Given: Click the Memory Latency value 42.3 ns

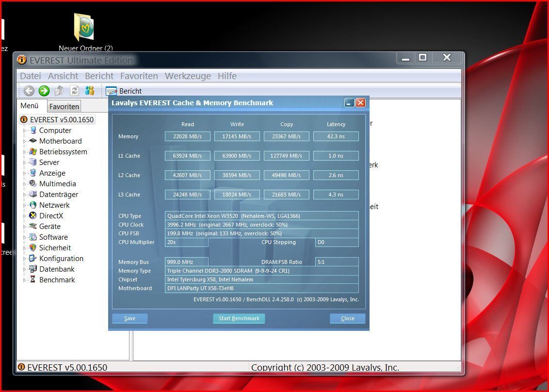Looking at the screenshot, I should click(x=336, y=136).
